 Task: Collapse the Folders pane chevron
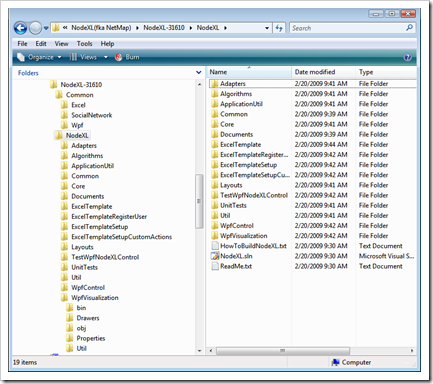pos(199,72)
